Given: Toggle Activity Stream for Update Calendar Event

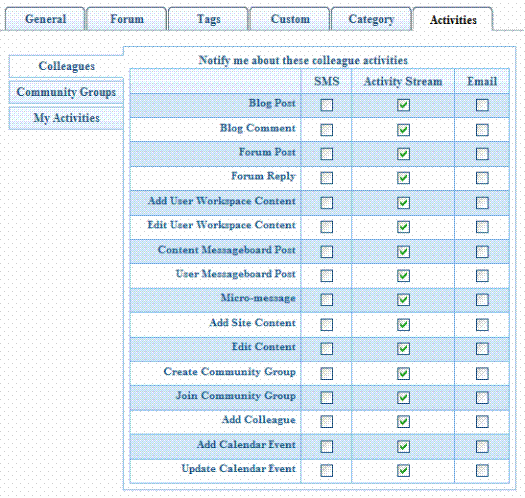Looking at the screenshot, I should click(403, 471).
